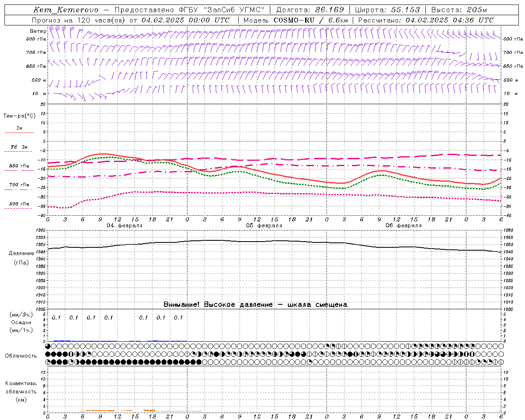Click the Ветер panel label
Image resolution: width=525 pixels, height=420 pixels.
coord(38,31)
